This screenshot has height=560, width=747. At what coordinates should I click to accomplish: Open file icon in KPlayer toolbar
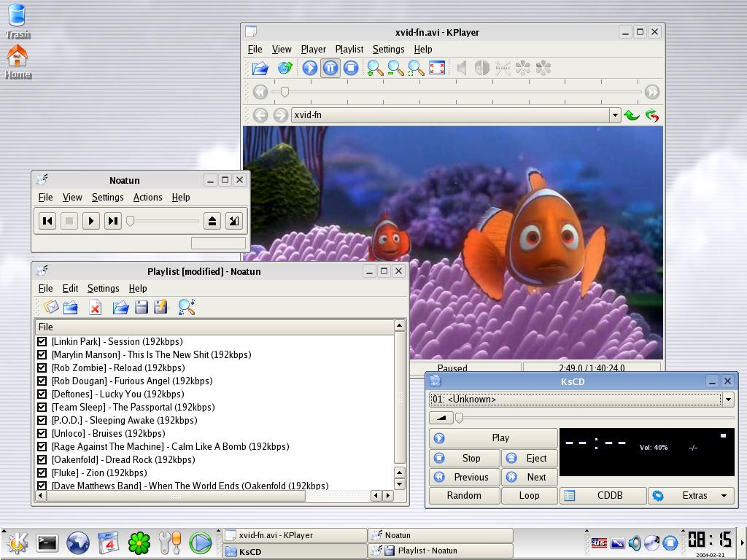(x=260, y=68)
